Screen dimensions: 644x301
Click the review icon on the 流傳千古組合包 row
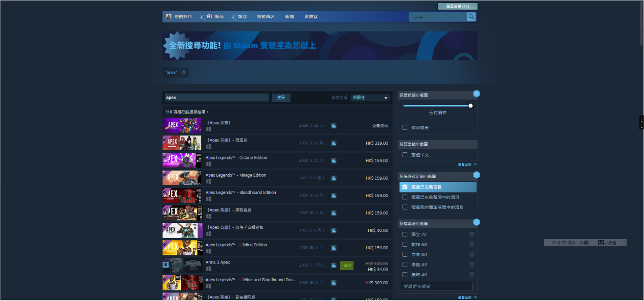tap(334, 230)
